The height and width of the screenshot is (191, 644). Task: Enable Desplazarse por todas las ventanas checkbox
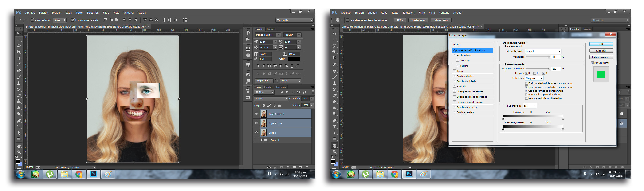[x=347, y=20]
